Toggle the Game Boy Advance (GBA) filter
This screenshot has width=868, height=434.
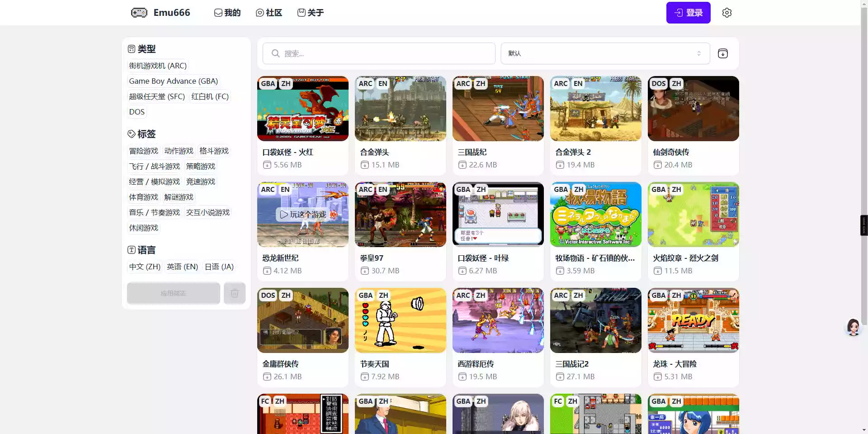click(174, 81)
